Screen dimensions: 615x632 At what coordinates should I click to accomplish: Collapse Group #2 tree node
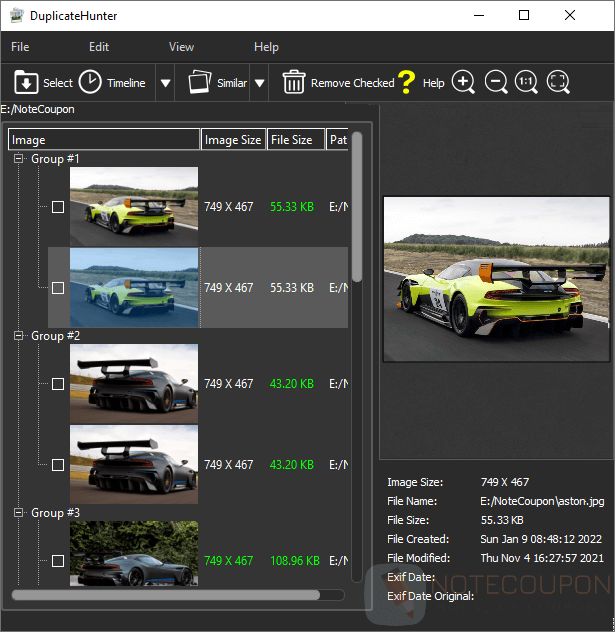tap(18, 335)
